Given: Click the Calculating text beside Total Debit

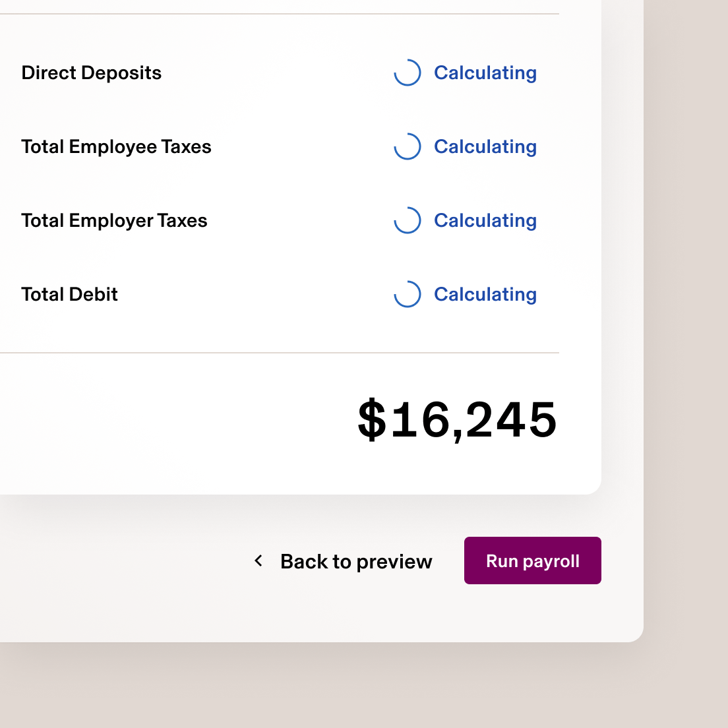Looking at the screenshot, I should 485,295.
